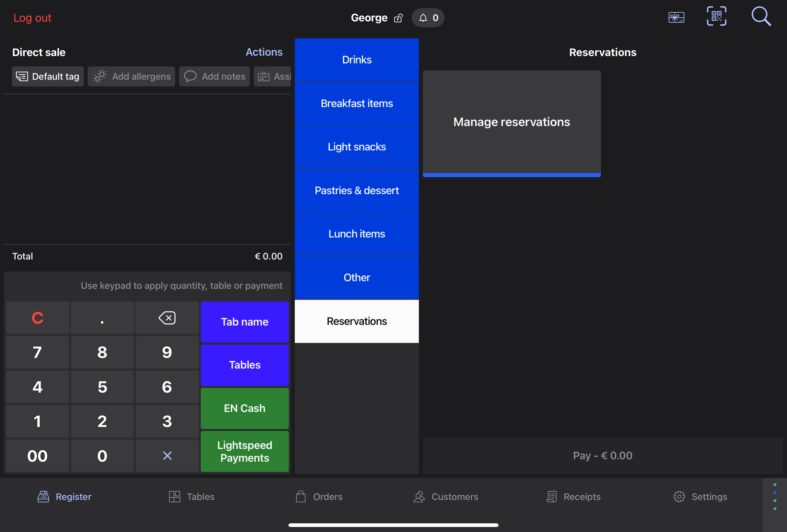Start a Lightspeed Payments transaction

pyautogui.click(x=244, y=451)
